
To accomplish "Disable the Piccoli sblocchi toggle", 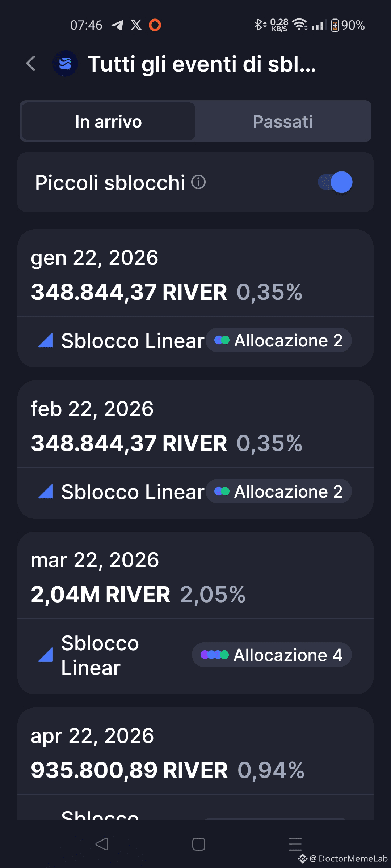I will tap(335, 182).
